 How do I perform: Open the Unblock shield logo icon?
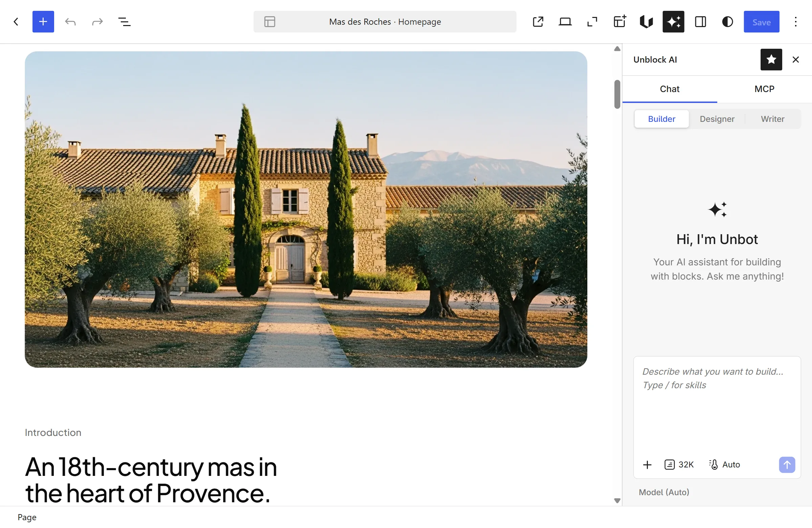click(x=646, y=22)
